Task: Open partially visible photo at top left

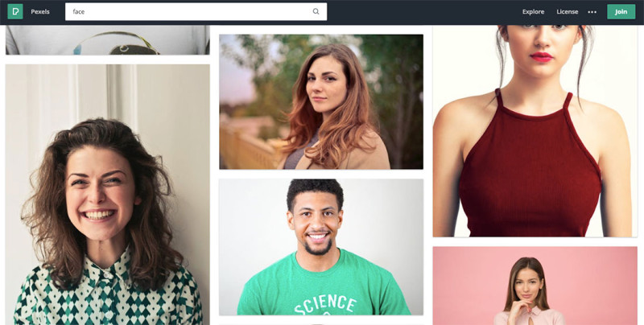Action: [108, 39]
